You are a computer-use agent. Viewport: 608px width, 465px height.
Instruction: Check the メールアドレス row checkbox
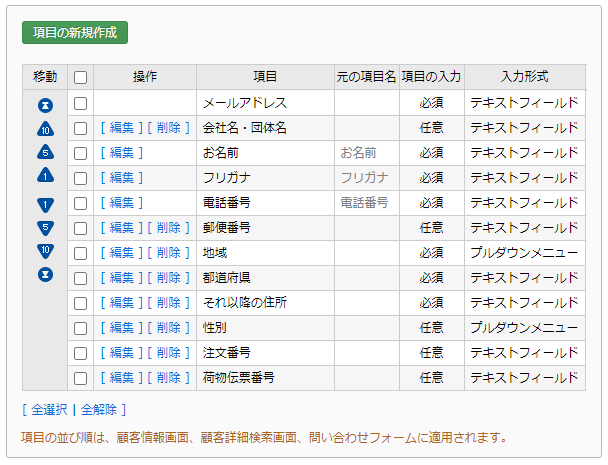pyautogui.click(x=80, y=103)
